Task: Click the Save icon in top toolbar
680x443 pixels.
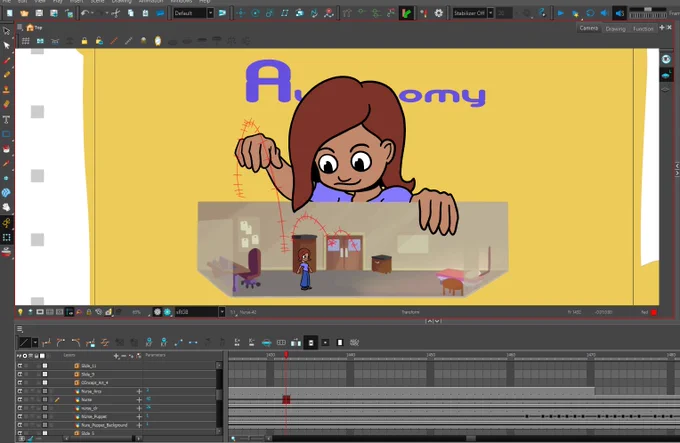Action: click(39, 13)
